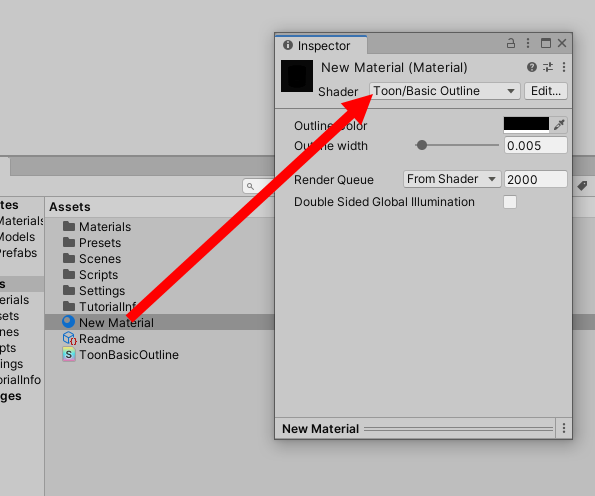This screenshot has width=595, height=496.
Task: Toggle Double Sided Global Illumination checkbox
Action: [x=510, y=202]
